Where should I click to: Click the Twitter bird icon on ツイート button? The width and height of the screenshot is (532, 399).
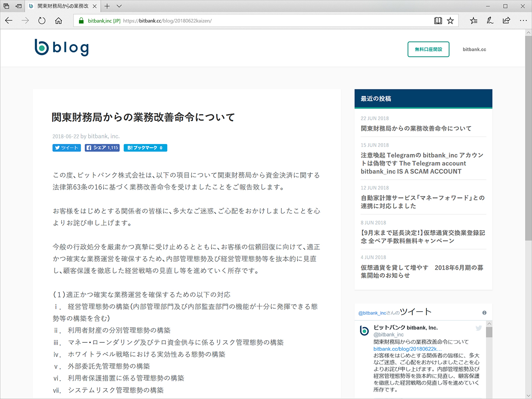[x=57, y=148]
